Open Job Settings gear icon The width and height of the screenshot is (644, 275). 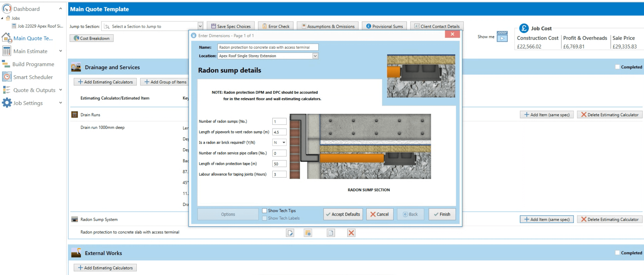coord(7,103)
